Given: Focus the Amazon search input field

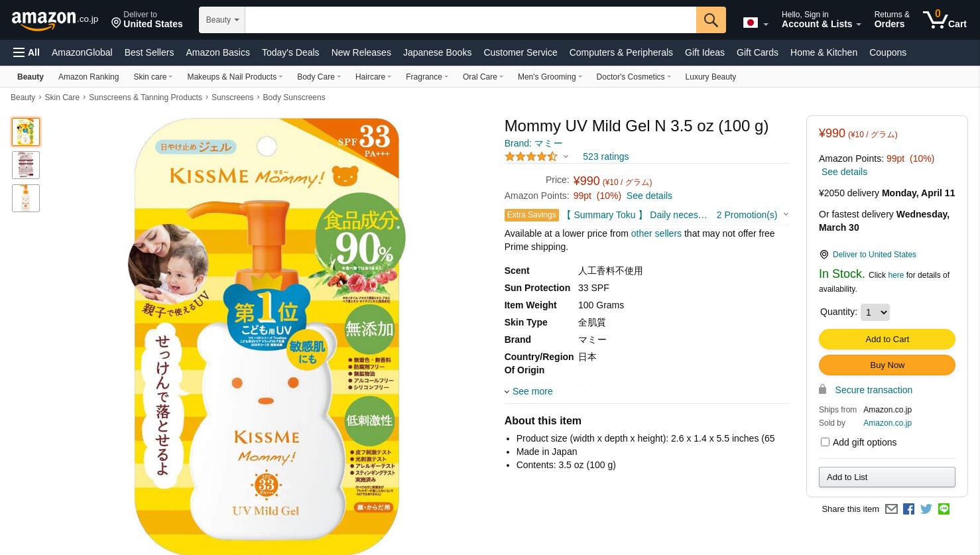Looking at the screenshot, I should click(x=471, y=20).
